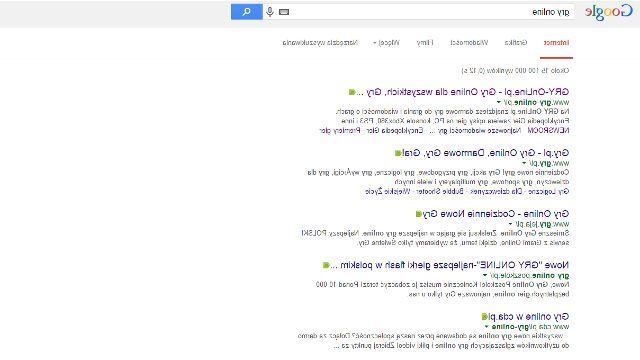640x360 pixels.
Task: Click the Gry Logiczne sitelink
Action: (x=549, y=191)
